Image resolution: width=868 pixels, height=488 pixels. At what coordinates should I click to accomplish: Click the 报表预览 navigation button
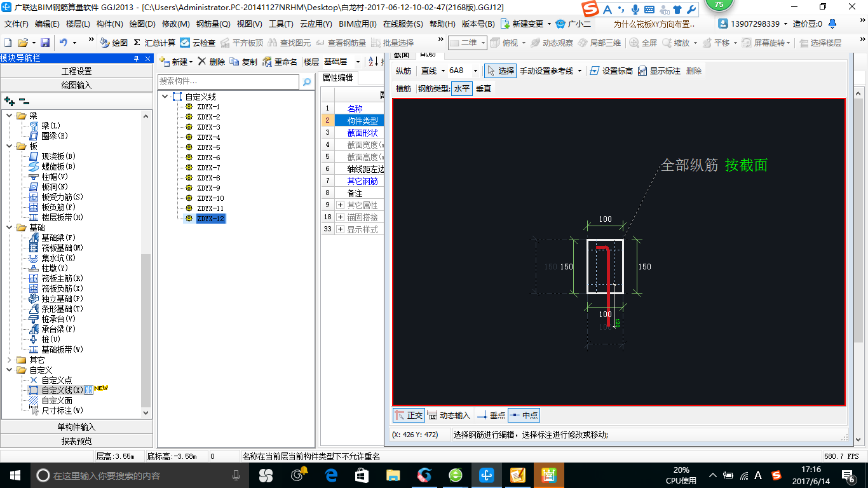(76, 441)
